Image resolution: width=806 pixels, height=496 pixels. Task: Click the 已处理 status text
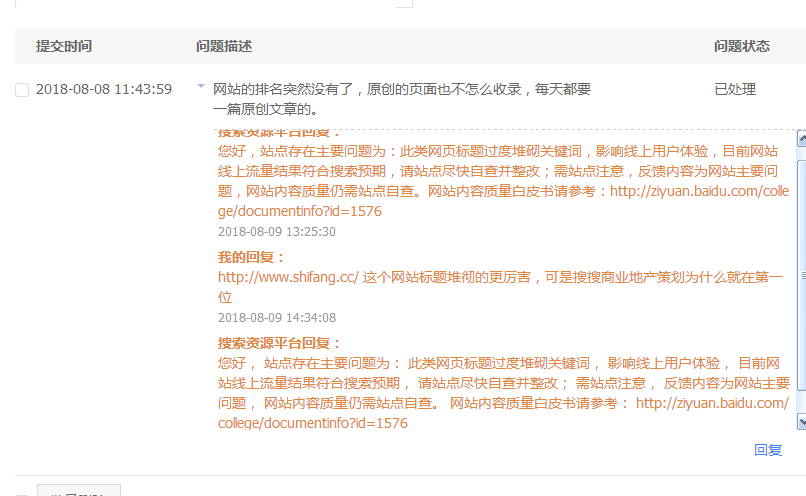[x=735, y=89]
